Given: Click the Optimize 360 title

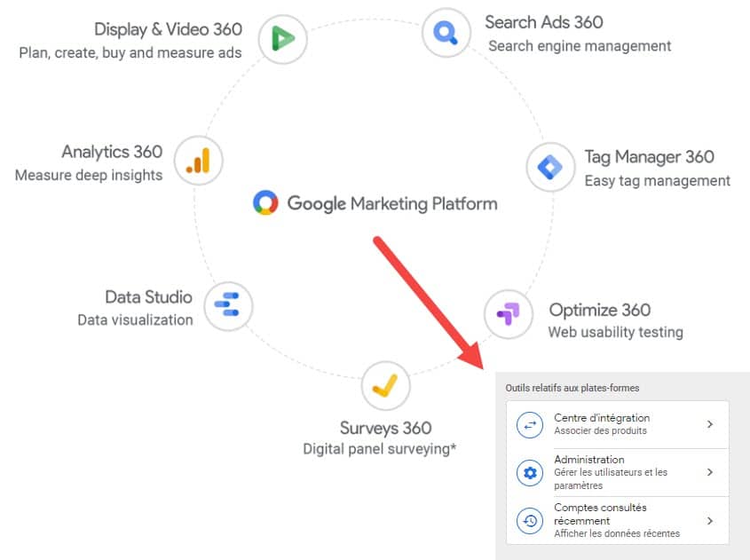Looking at the screenshot, I should [600, 310].
